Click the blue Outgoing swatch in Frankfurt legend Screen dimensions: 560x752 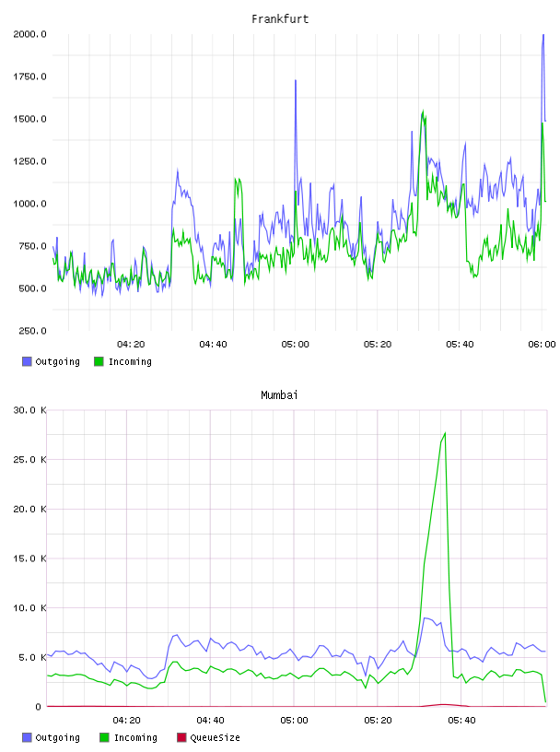point(27,361)
